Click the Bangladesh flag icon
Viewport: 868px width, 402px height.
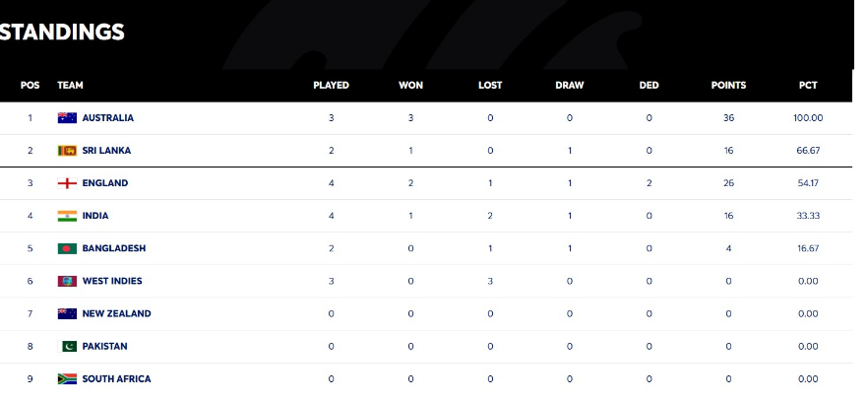(x=67, y=248)
